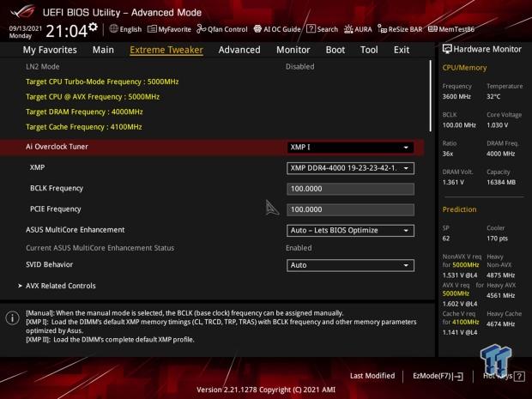Click the Search question mark icon
Screen dimensions: 532x399
click(x=311, y=29)
